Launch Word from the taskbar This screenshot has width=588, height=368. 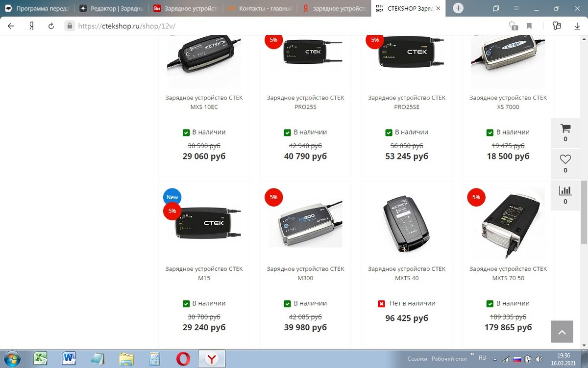69,359
